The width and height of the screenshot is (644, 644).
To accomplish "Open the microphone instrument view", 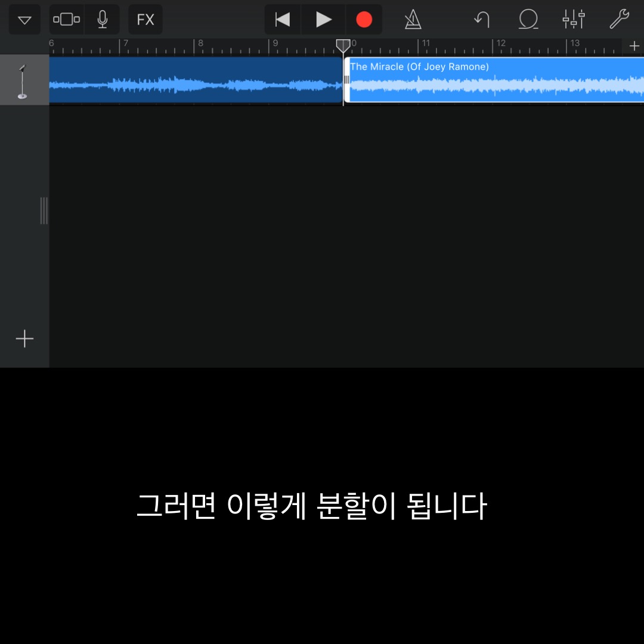I will pos(103,20).
